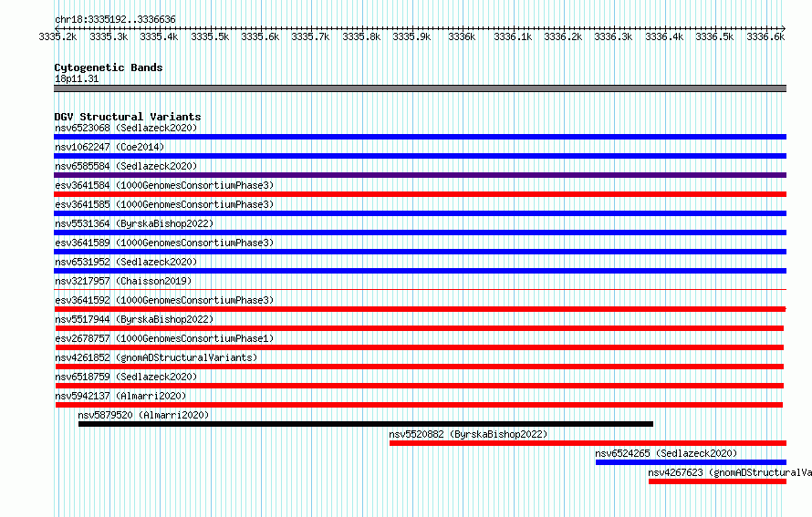The height and width of the screenshot is (517, 812).
Task: Click the nsv5520882 (ByrskaBishop2022) label
Action: pos(468,434)
